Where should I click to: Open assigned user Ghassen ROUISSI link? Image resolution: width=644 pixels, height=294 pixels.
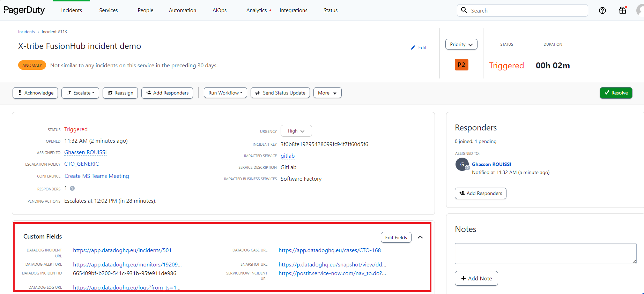[x=86, y=152]
